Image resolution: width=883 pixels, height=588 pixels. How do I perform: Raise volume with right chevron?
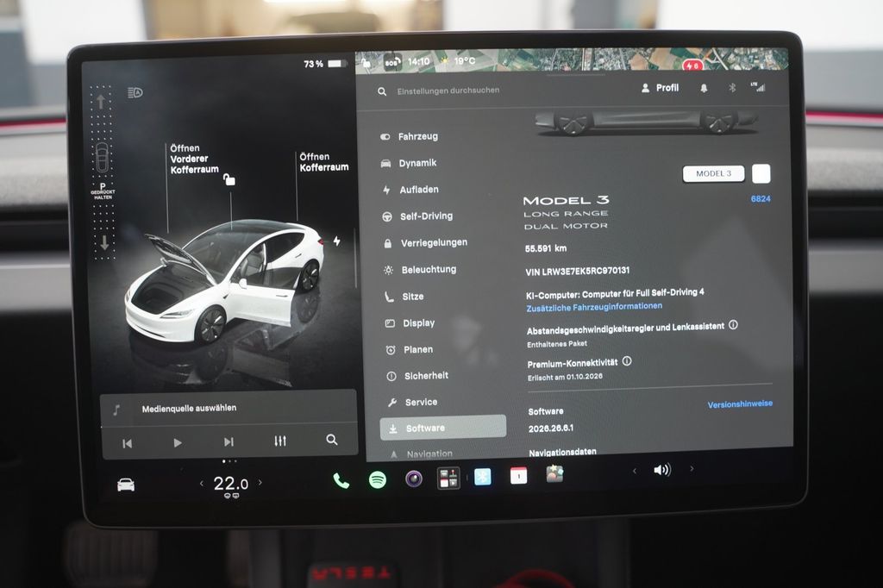[x=692, y=468]
